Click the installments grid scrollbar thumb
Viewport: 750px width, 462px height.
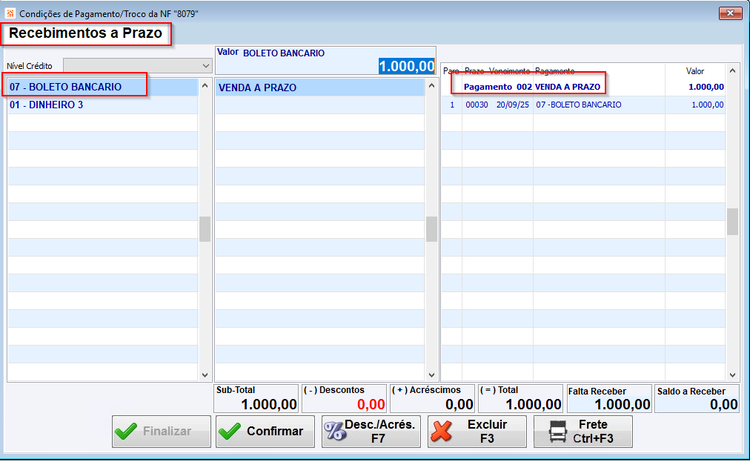(x=732, y=221)
